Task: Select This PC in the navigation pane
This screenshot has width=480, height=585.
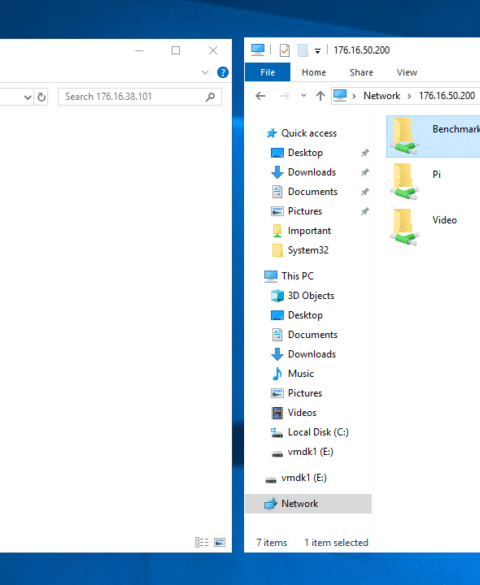Action: pos(298,276)
